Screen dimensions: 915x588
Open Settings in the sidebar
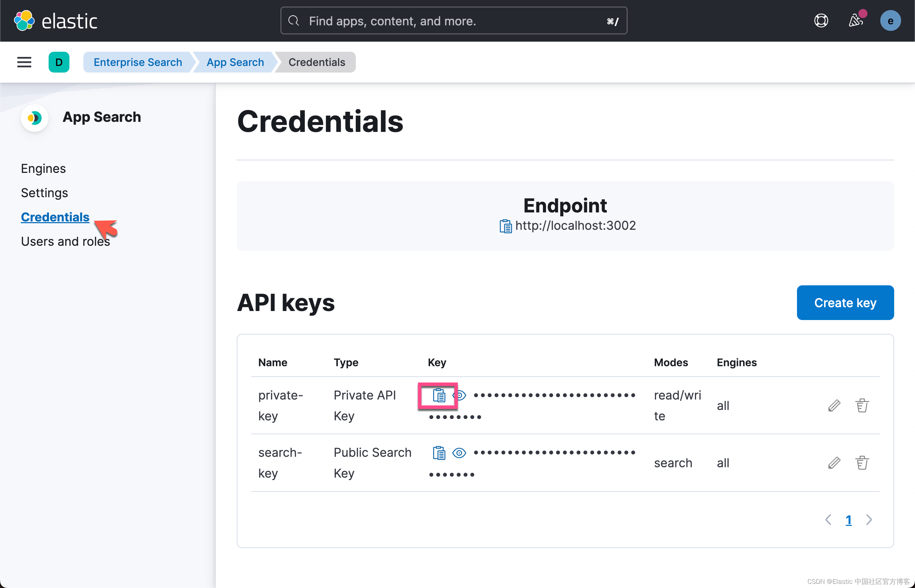tap(44, 193)
